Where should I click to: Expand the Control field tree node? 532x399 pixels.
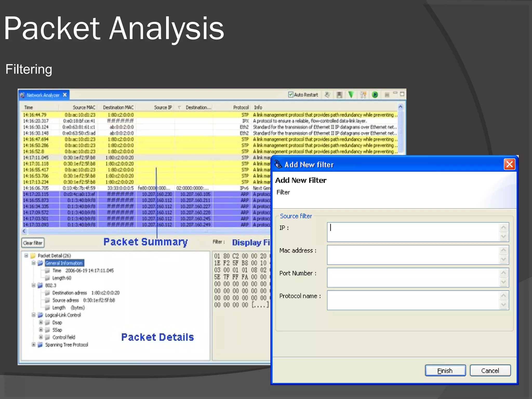pos(41,337)
